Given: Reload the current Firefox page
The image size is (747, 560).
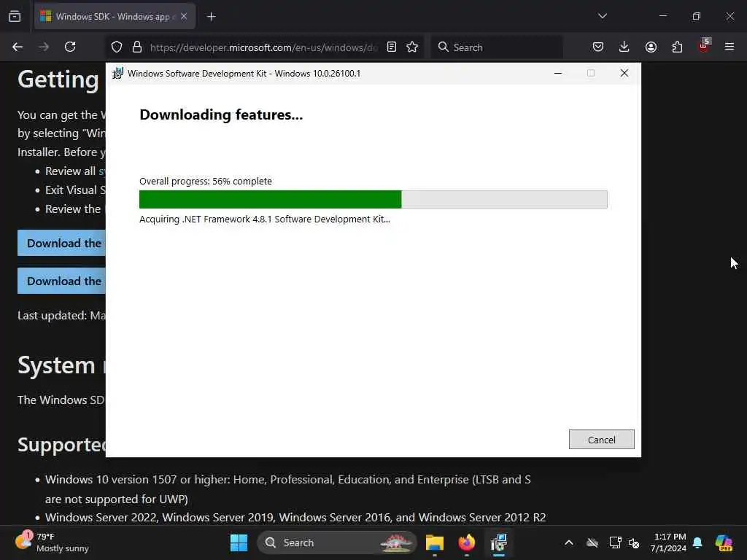Looking at the screenshot, I should [x=70, y=47].
